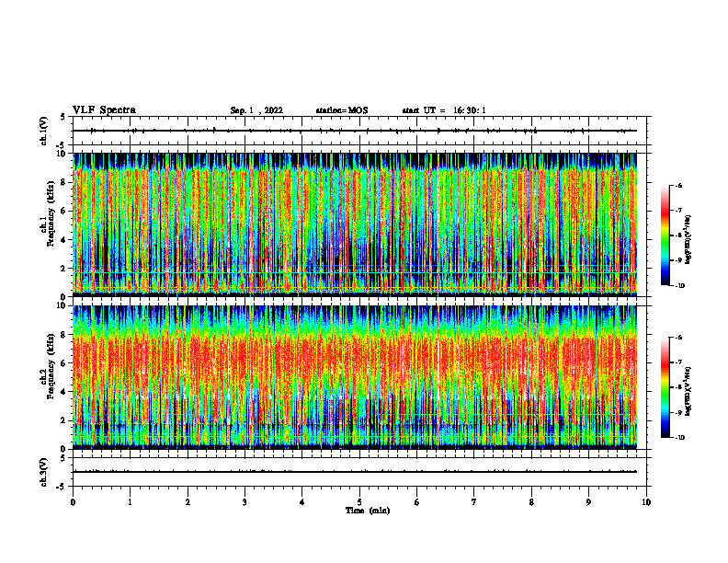Viewport: 728px width, 563px height.
Task: Click the time axis tick label 3
Action: [245, 502]
